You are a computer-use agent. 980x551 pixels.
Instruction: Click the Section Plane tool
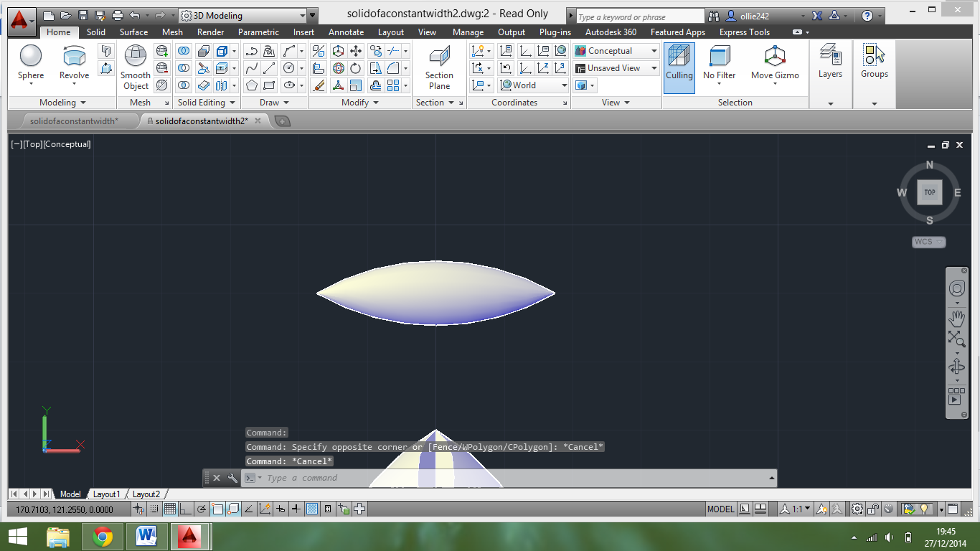click(x=439, y=68)
